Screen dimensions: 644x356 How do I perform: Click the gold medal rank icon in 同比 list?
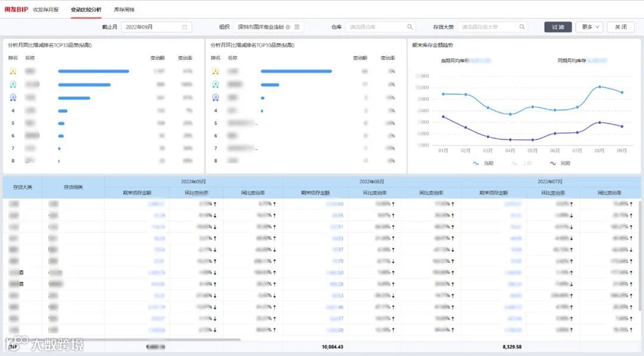pyautogui.click(x=13, y=72)
